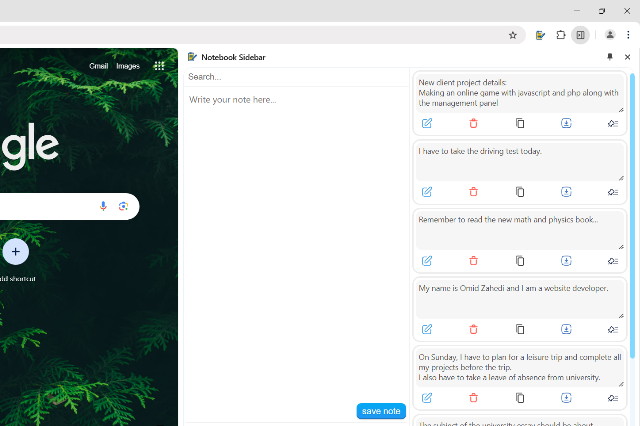640x426 pixels.
Task: Click the 'save note' button
Action: pyautogui.click(x=381, y=411)
